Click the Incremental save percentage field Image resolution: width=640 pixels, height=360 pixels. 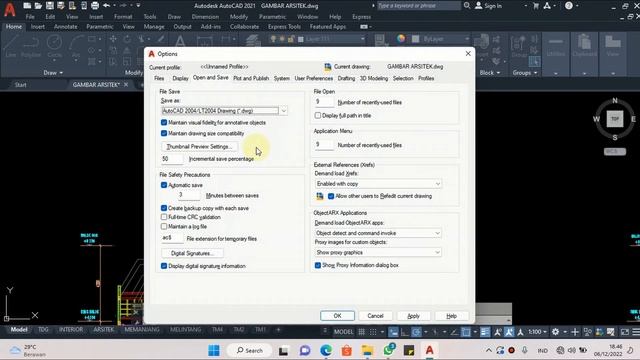point(173,159)
